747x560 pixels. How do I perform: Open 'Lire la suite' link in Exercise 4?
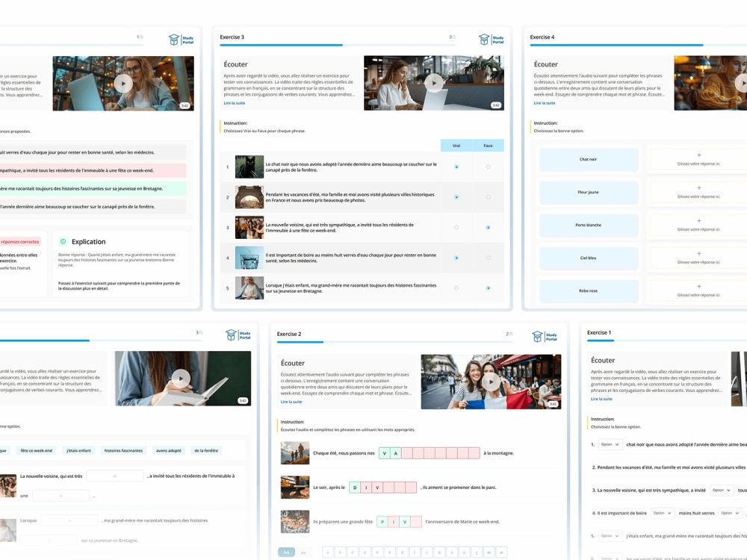click(545, 103)
